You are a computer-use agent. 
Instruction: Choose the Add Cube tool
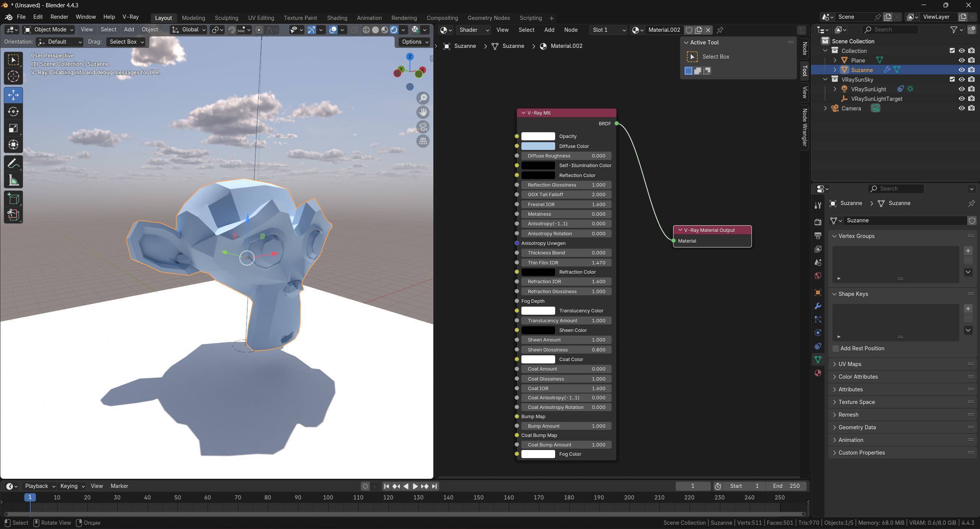pyautogui.click(x=13, y=199)
